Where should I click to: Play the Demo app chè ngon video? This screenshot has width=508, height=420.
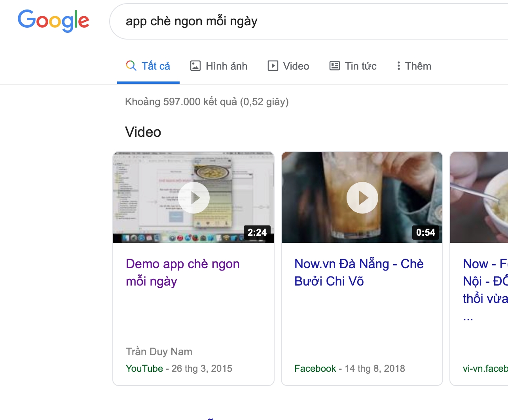(194, 198)
